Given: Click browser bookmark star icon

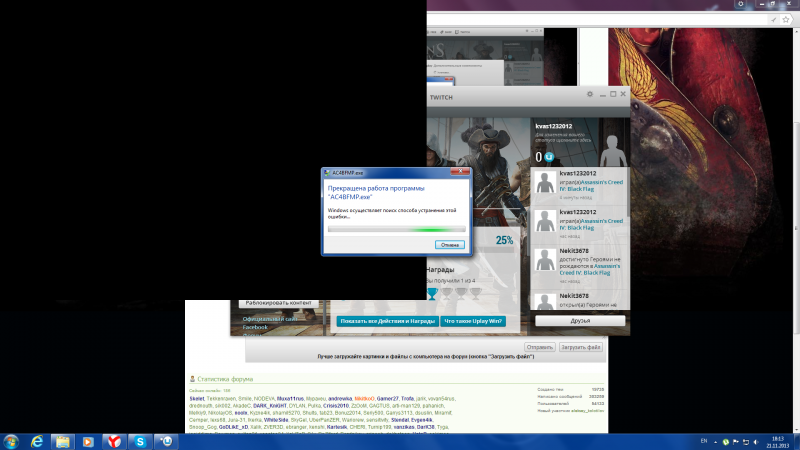Looking at the screenshot, I should 786,19.
